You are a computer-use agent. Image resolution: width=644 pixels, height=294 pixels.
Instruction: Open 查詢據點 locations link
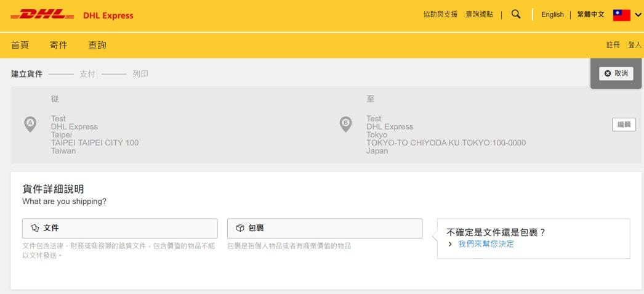click(x=479, y=14)
